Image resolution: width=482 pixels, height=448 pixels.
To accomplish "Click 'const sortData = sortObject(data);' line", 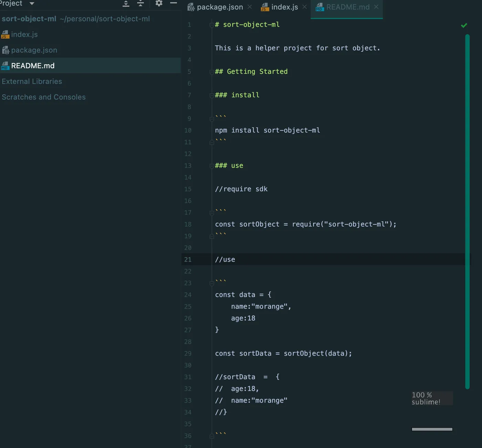I will 284,353.
